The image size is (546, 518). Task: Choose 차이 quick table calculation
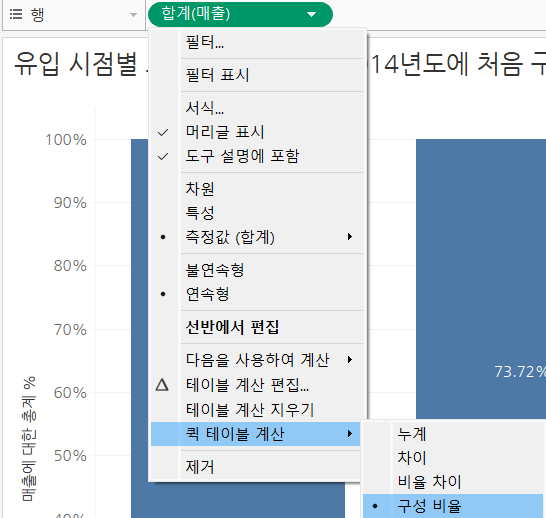pyautogui.click(x=453, y=457)
